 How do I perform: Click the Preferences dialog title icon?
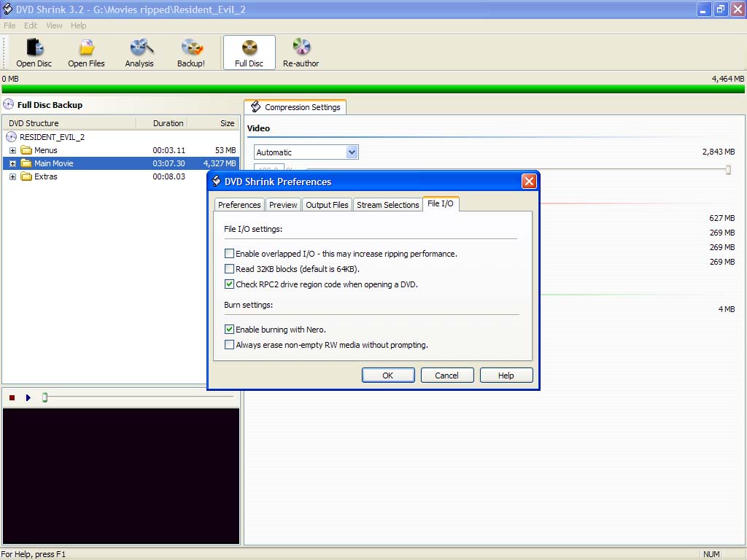click(x=216, y=182)
